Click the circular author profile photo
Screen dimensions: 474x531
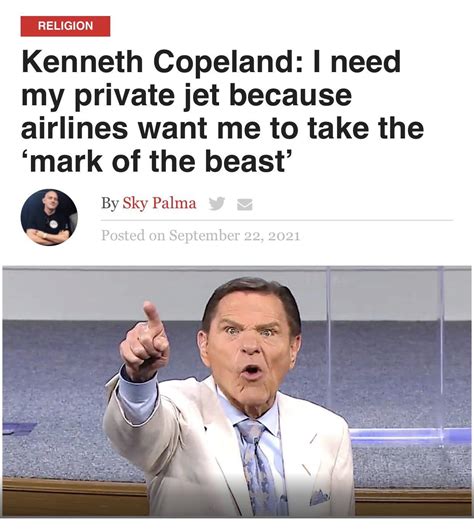(49, 217)
